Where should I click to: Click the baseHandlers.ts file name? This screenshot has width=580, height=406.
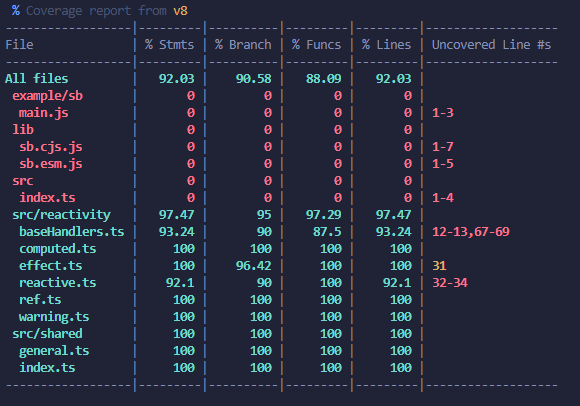point(71,232)
